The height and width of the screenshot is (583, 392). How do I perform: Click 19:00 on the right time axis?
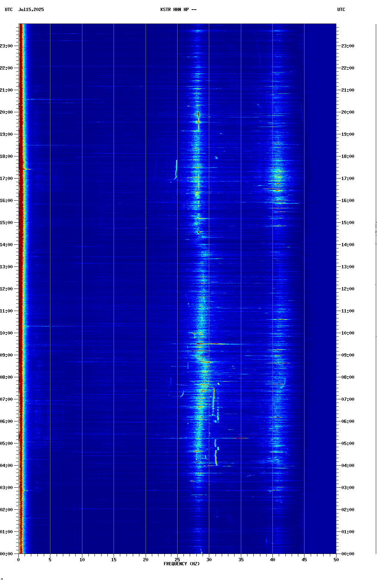coord(348,134)
